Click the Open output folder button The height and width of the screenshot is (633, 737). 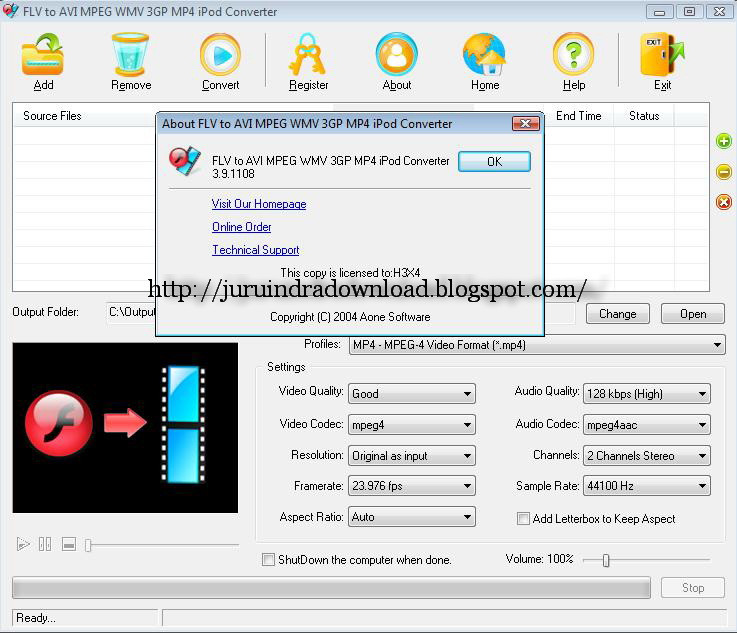[x=693, y=314]
